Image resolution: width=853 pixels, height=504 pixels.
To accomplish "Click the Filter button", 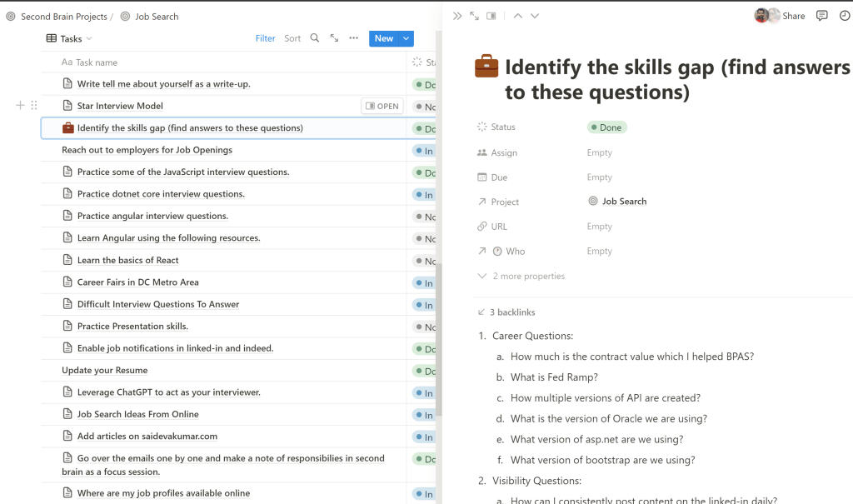I will click(x=265, y=38).
